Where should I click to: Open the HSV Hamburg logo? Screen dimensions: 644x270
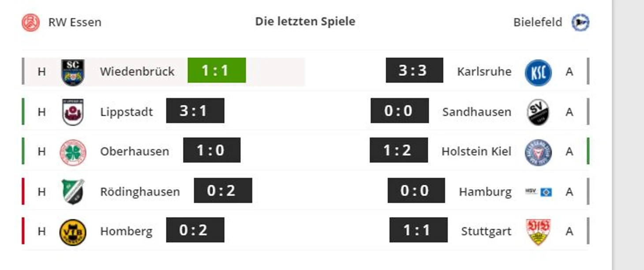click(538, 191)
